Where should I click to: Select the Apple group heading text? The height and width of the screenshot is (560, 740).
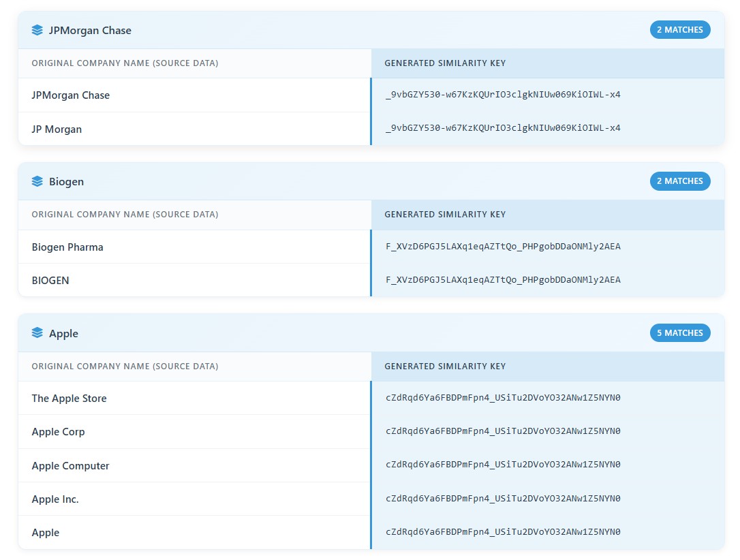click(x=64, y=334)
